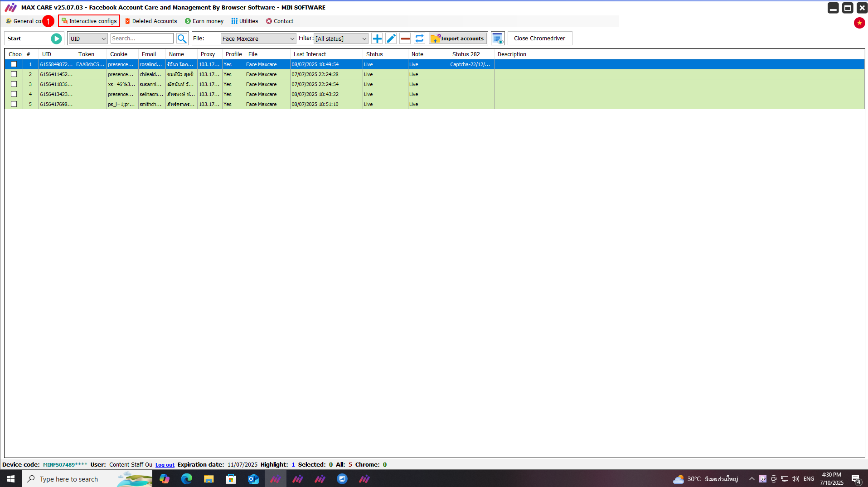
Task: Click the green Start play icon
Action: click(56, 39)
